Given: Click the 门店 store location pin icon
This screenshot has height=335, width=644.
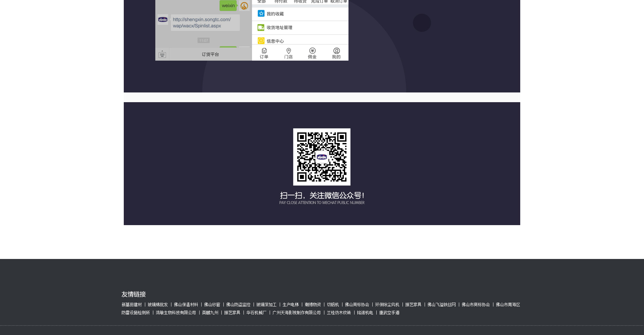Looking at the screenshot, I should (288, 51).
